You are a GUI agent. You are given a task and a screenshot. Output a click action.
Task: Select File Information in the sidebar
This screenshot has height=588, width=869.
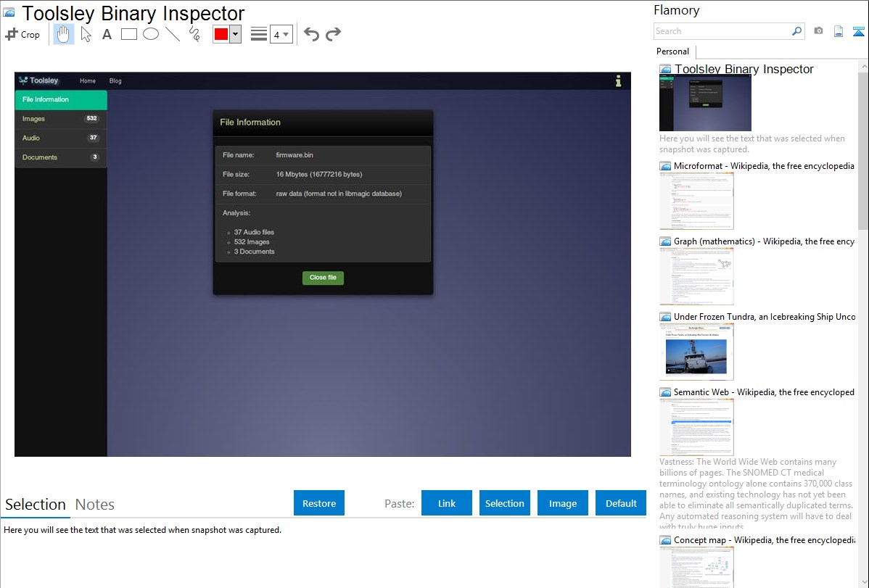[61, 100]
